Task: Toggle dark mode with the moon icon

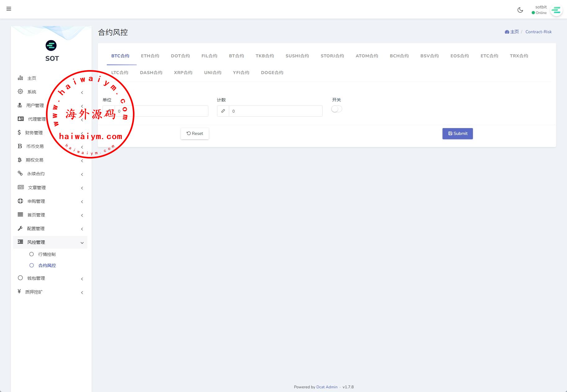Action: 520,10
